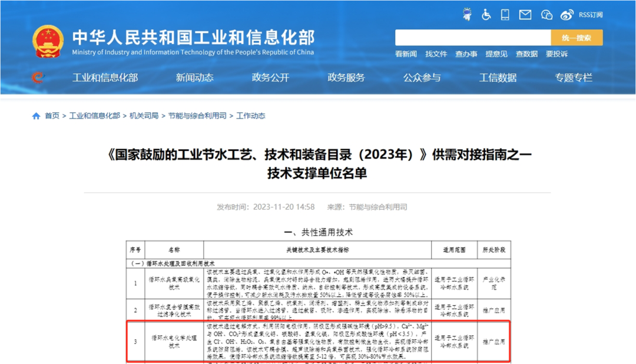
Task: Click the description cell of 循环水臭氧高级氧化技术
Action: click(x=317, y=283)
